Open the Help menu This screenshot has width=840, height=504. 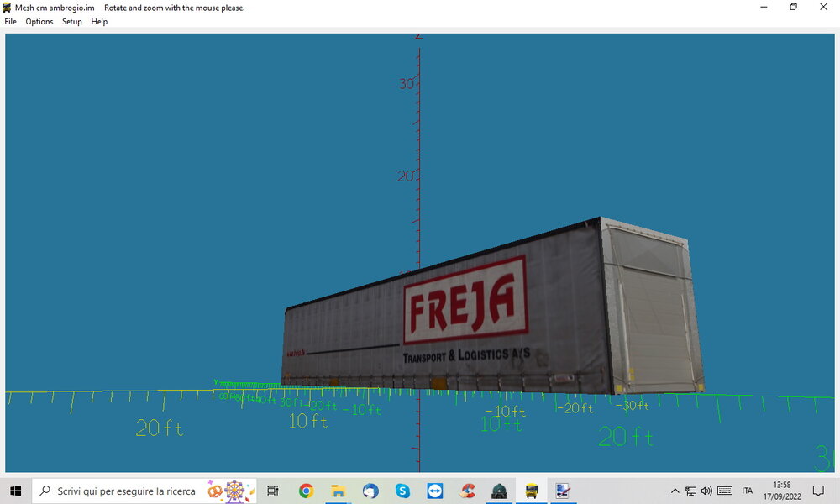(99, 22)
